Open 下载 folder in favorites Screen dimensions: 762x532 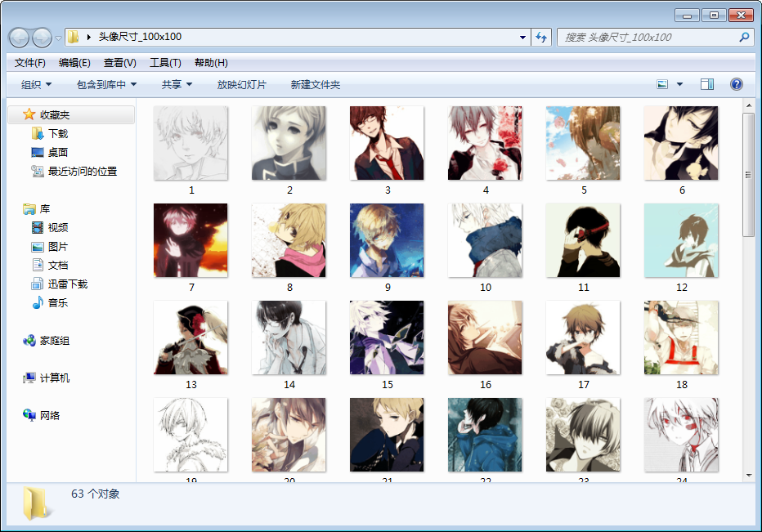point(57,133)
